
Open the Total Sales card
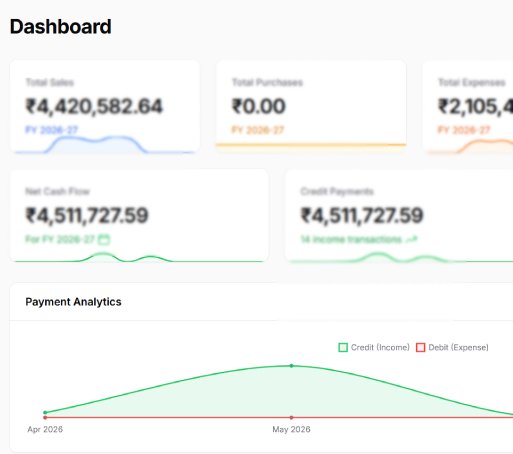click(105, 107)
